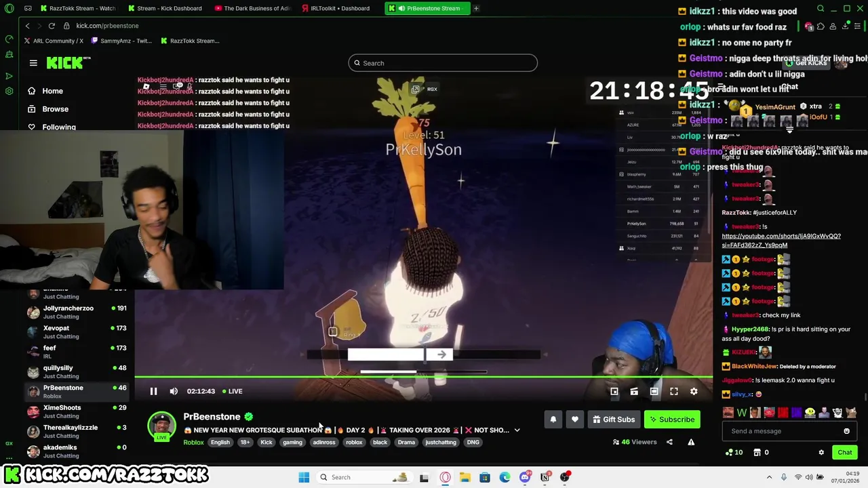Toggle theater mode on the player
Image resolution: width=868 pixels, height=488 pixels.
pyautogui.click(x=654, y=391)
